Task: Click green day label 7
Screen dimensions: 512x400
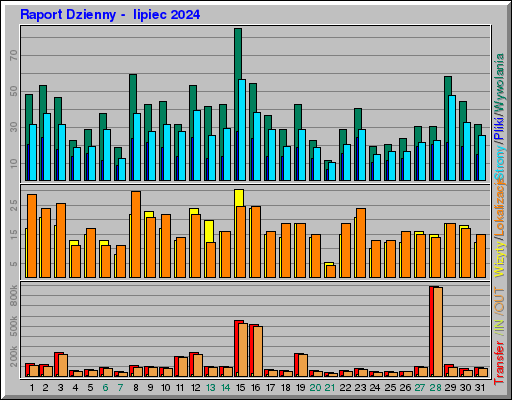Action: point(120,388)
